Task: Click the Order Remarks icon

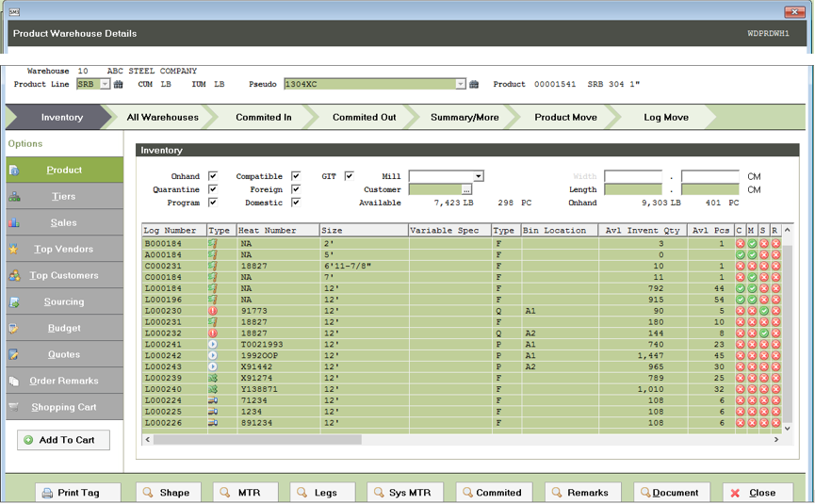Action: pos(14,381)
